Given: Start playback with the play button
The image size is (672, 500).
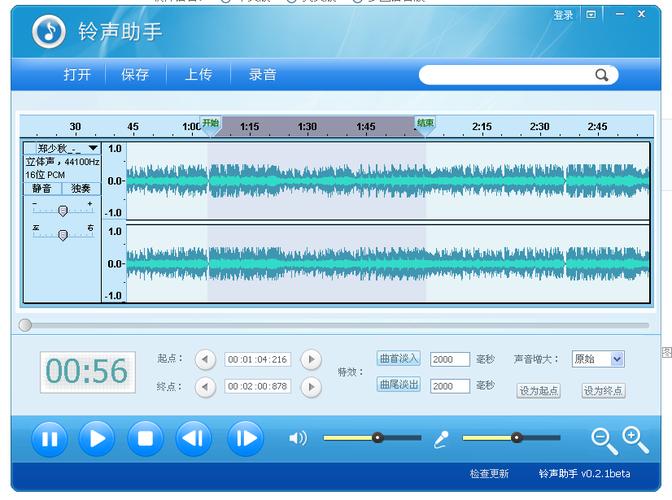Looking at the screenshot, I should pyautogui.click(x=97, y=439).
